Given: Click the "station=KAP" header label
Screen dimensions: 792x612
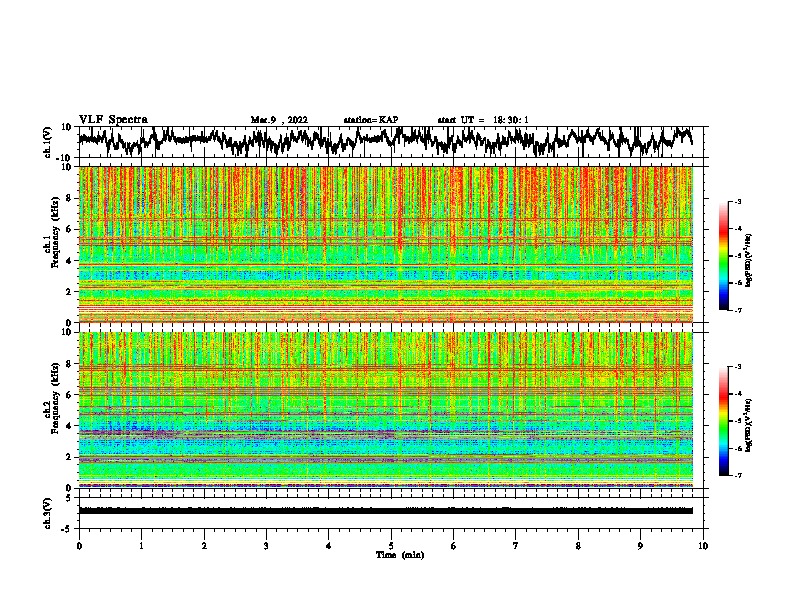Looking at the screenshot, I should 371,120.
